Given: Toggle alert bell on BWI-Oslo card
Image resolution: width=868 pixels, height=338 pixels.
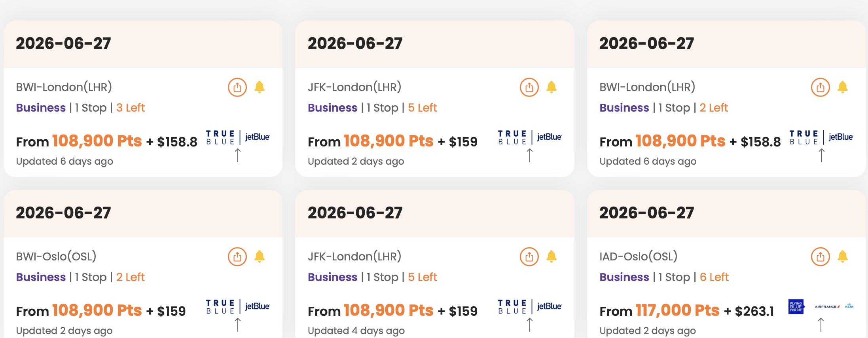Looking at the screenshot, I should point(260,256).
